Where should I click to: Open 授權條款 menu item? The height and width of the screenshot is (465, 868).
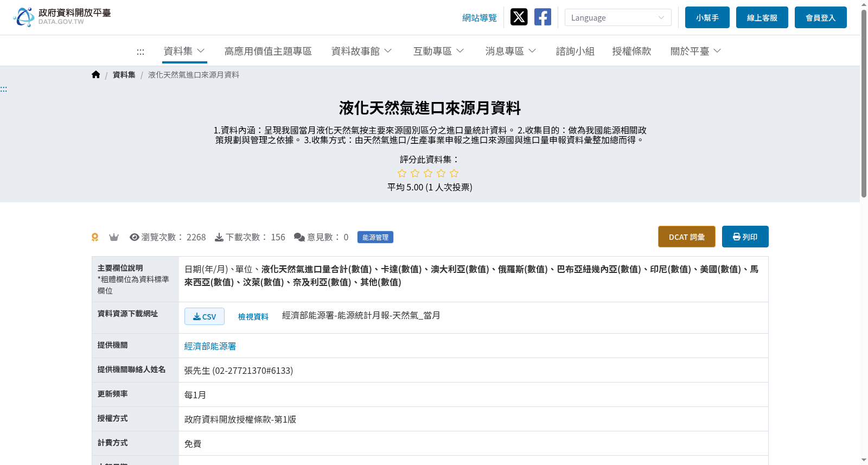click(x=631, y=51)
